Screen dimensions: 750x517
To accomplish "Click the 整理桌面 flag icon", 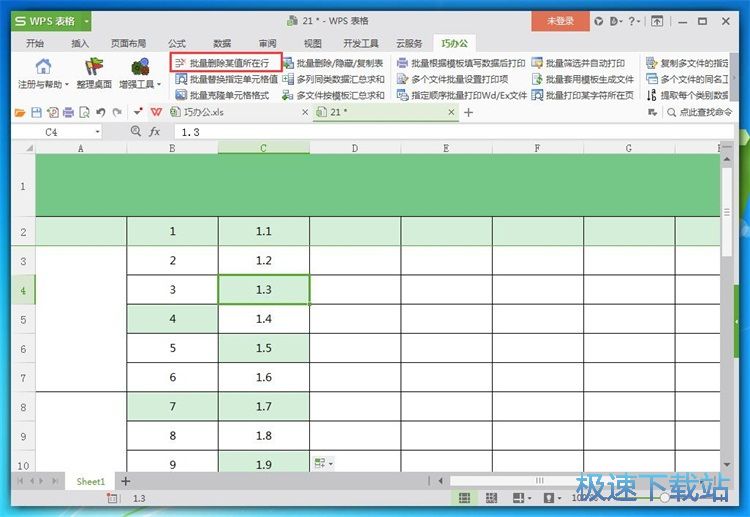I will [x=94, y=66].
